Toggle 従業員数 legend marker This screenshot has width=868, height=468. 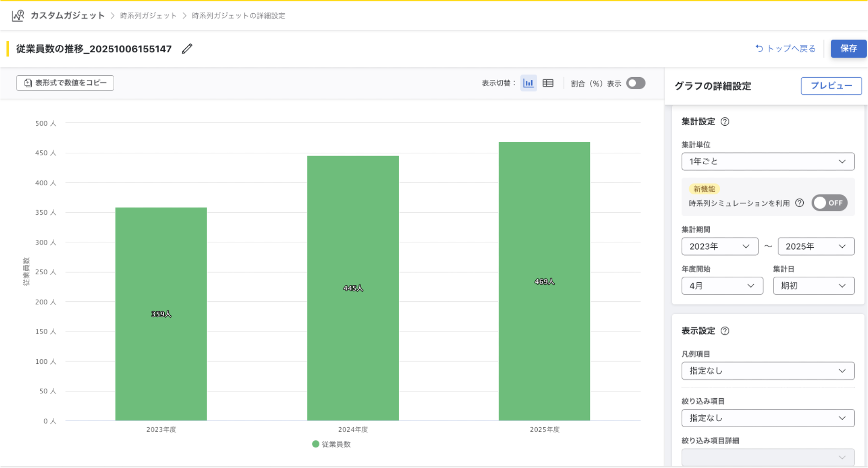316,444
